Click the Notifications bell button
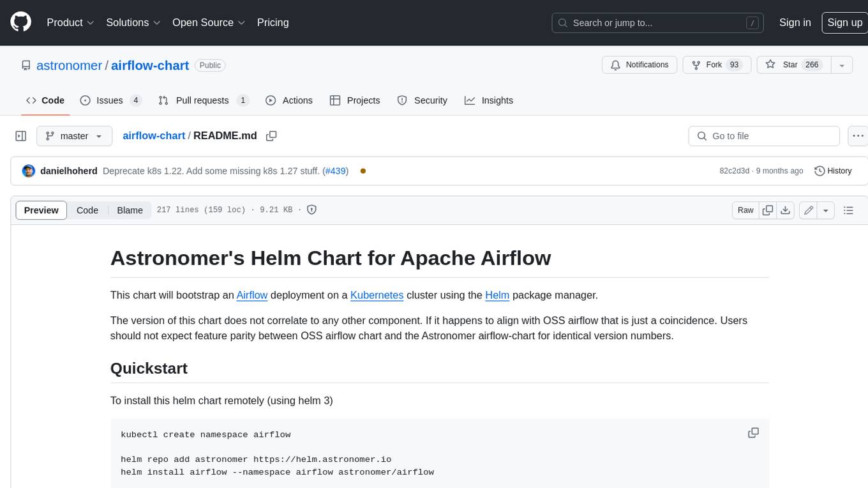Viewport: 868px width, 488px height. coord(640,65)
